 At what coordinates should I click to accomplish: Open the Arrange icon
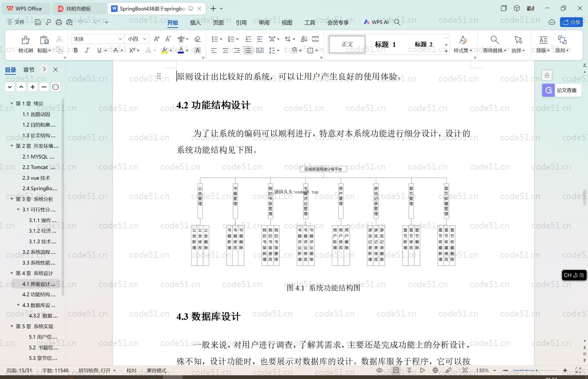tap(562, 40)
